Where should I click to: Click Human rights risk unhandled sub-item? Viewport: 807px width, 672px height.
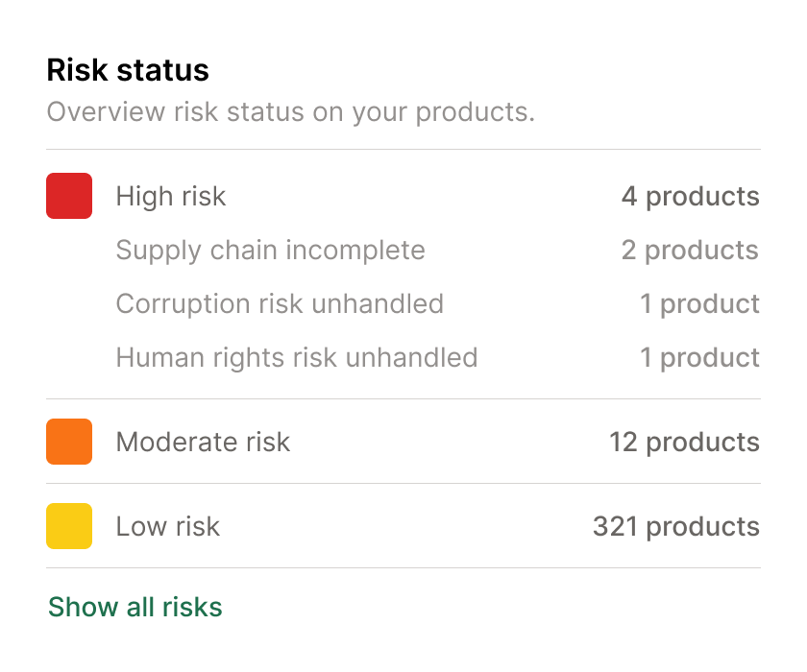coord(297,358)
